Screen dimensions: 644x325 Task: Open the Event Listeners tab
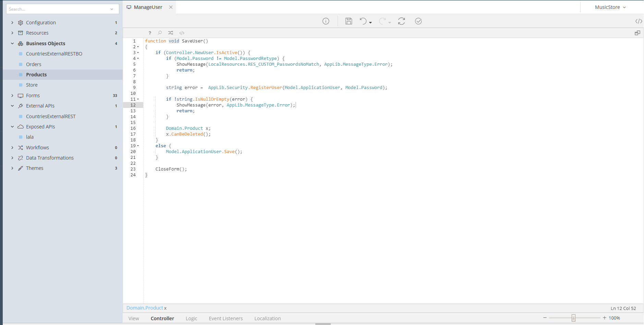coord(226,318)
